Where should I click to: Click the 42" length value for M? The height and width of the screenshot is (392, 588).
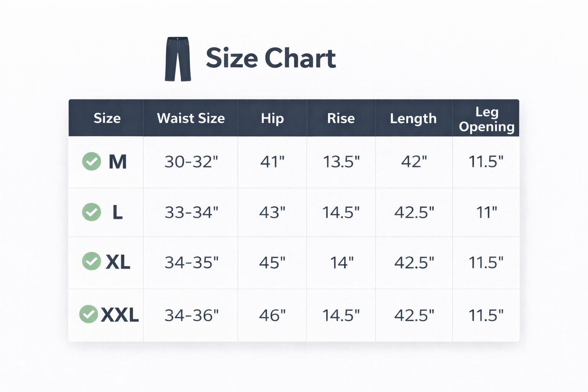click(414, 162)
